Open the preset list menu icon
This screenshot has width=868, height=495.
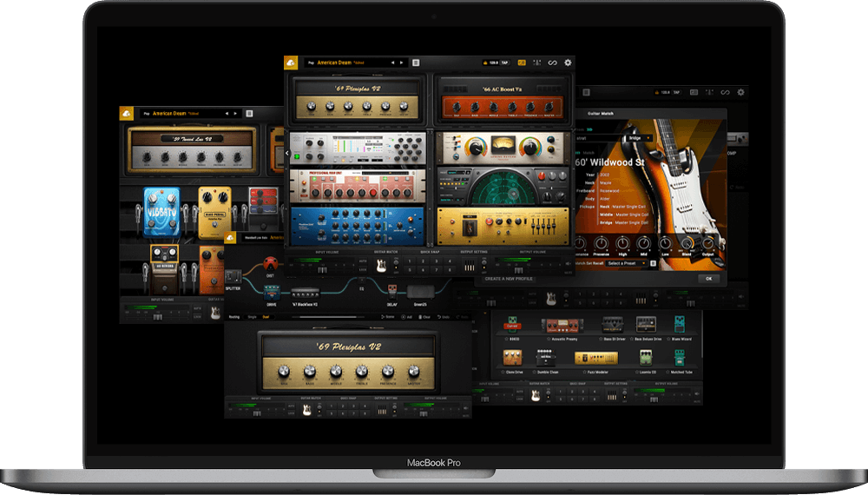tap(416, 63)
